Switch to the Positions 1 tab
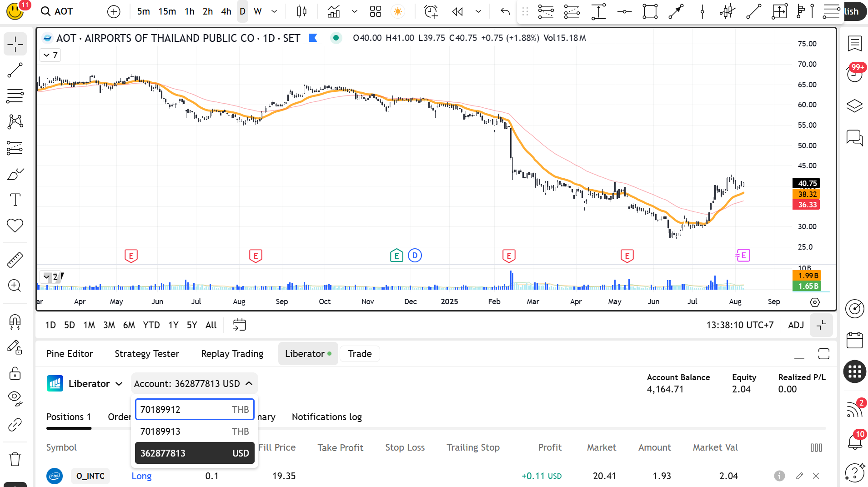The height and width of the screenshot is (487, 868). coord(69,417)
